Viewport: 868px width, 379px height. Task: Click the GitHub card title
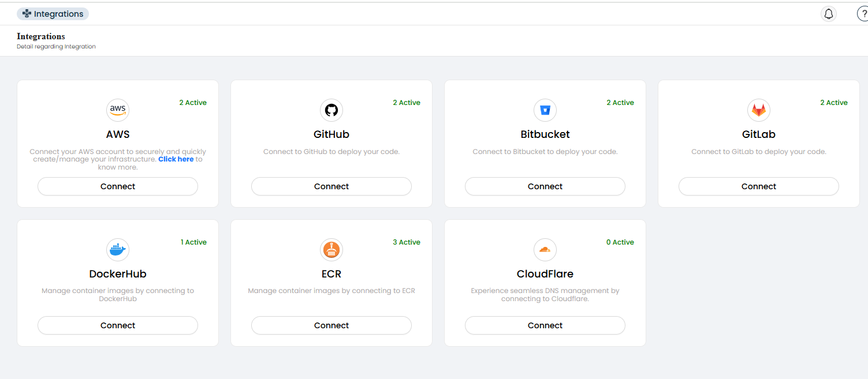coord(331,134)
